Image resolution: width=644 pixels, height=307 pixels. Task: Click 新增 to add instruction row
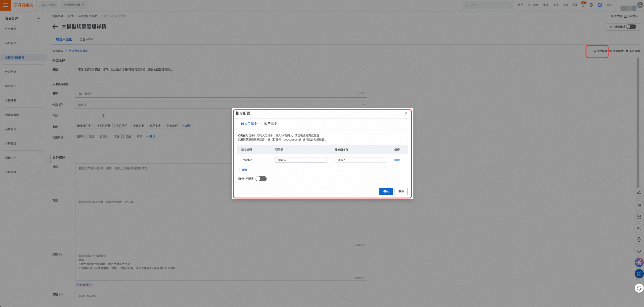[x=243, y=170]
